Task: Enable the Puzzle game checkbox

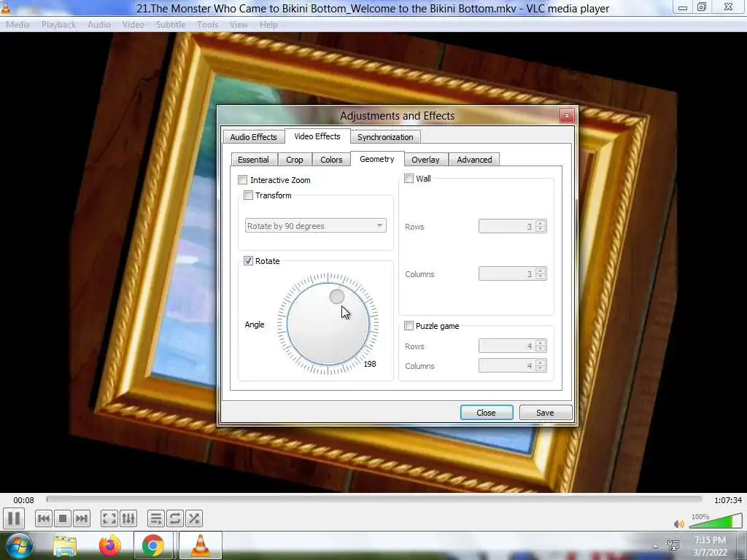Action: click(x=409, y=326)
